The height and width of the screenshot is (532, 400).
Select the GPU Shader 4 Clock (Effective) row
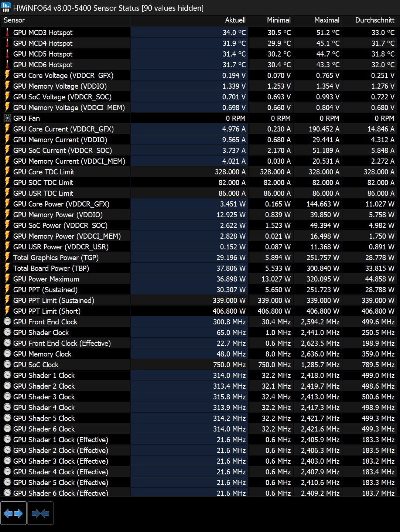199,472
